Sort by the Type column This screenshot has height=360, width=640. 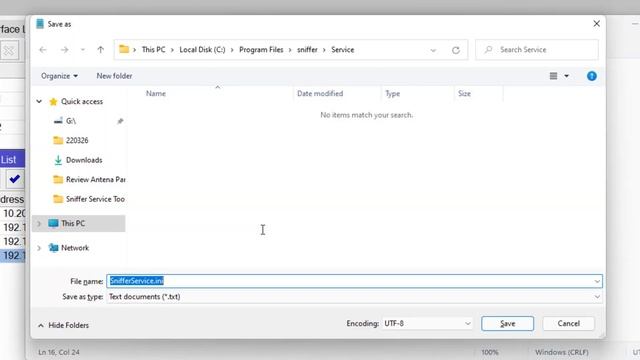tap(393, 93)
